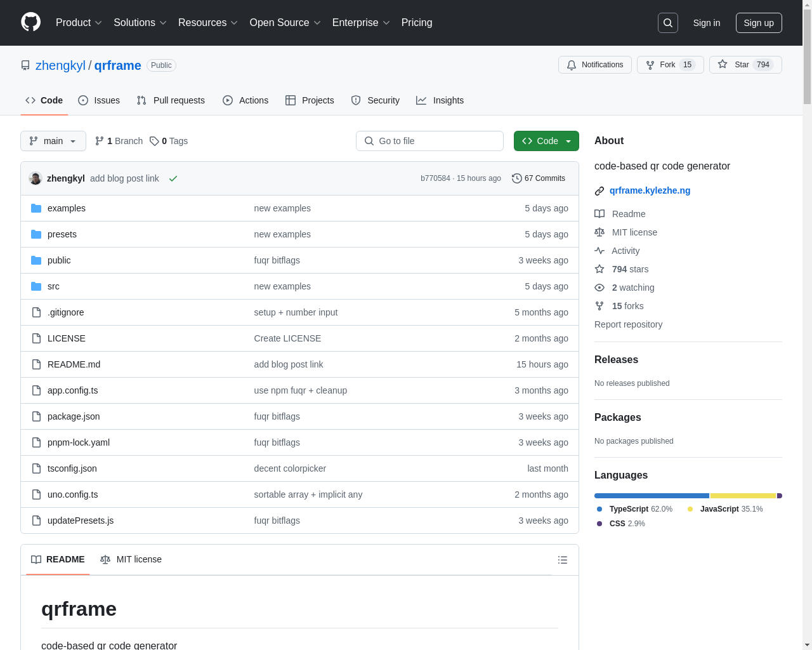Click the eye icon beside 2 watching
The image size is (812, 650).
click(599, 288)
